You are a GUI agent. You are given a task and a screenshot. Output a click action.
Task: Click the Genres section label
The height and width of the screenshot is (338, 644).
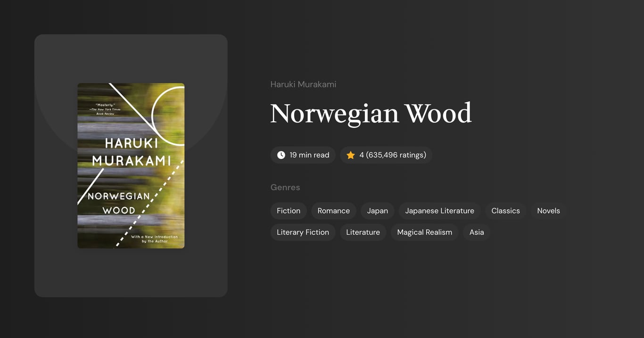point(285,187)
